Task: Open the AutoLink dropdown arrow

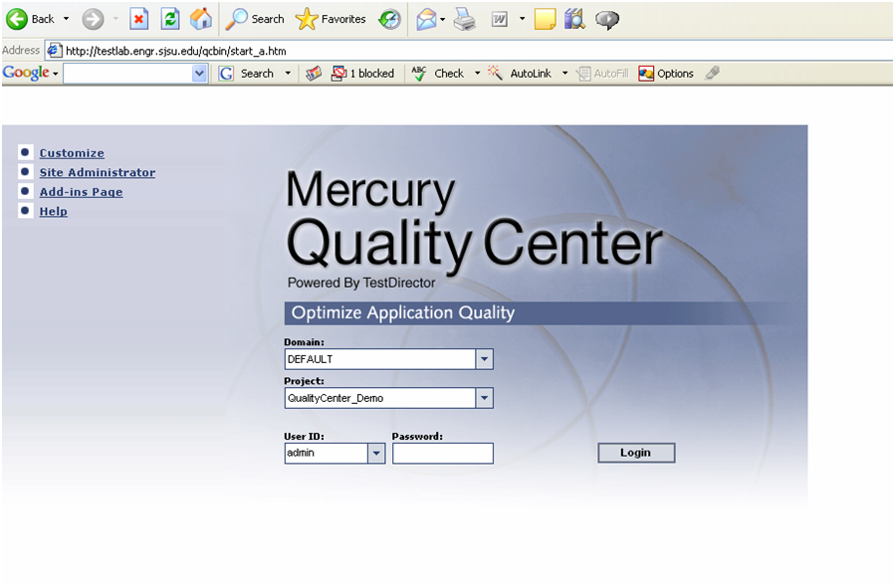Action: tap(564, 73)
